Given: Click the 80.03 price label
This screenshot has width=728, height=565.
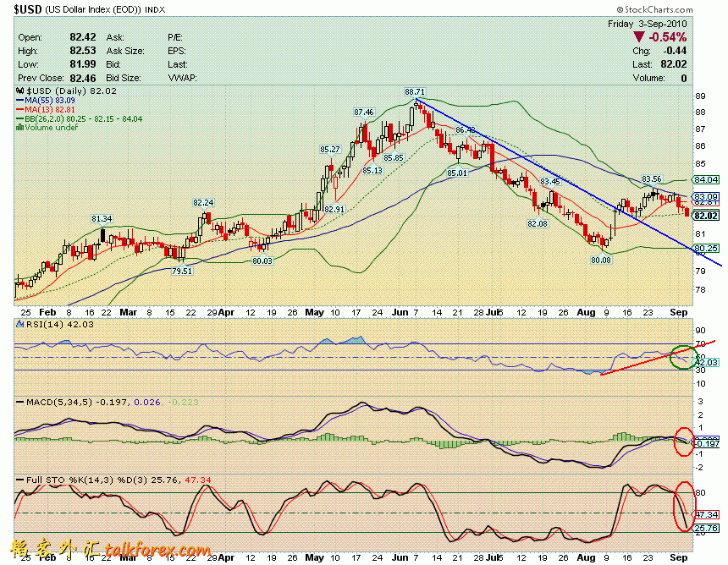Looking at the screenshot, I should pyautogui.click(x=262, y=261).
